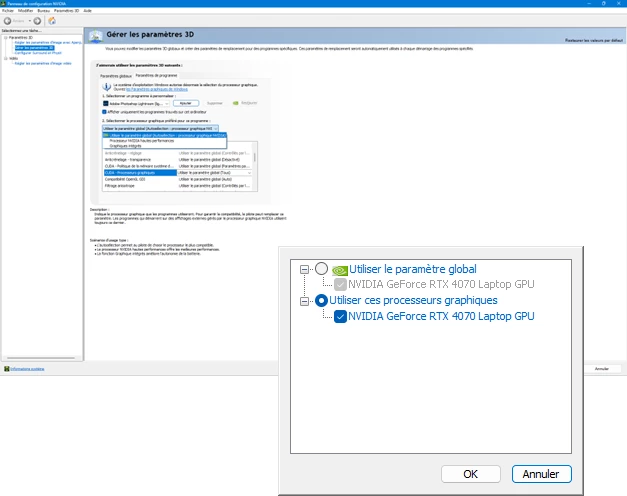The height and width of the screenshot is (496, 627).
Task: Click the Supprimer button
Action: tap(215, 103)
